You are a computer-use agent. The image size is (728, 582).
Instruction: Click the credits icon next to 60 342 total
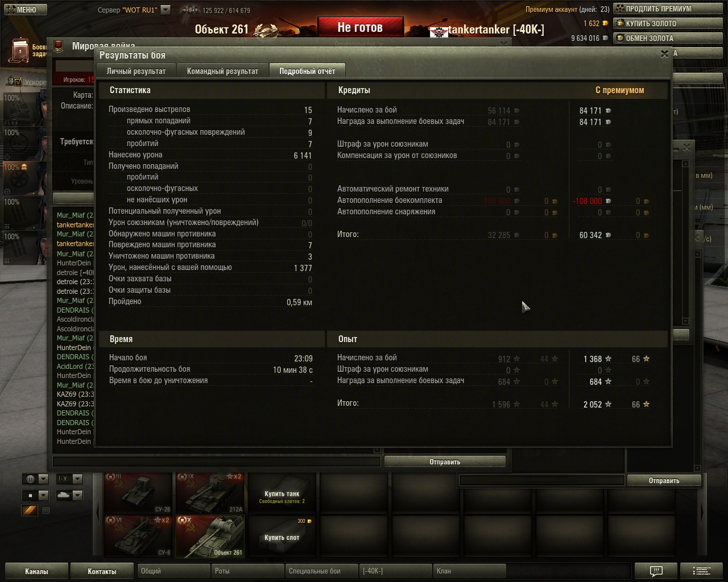pyautogui.click(x=607, y=235)
